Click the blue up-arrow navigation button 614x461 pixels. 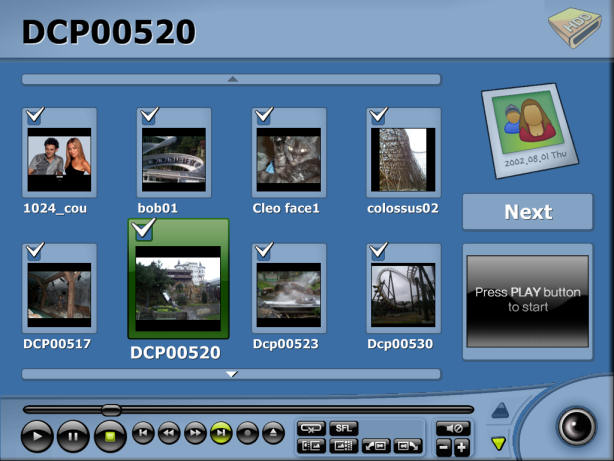pos(500,410)
